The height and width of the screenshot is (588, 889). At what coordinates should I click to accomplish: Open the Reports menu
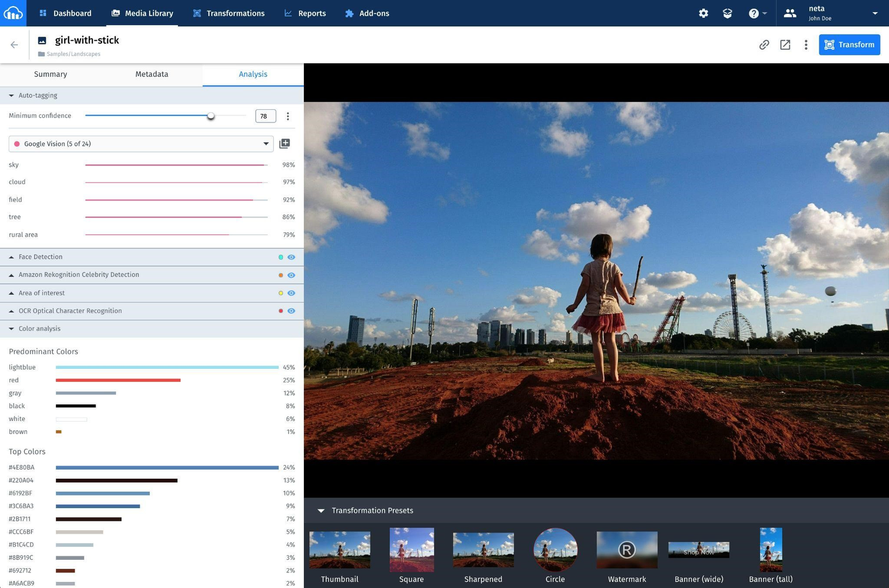click(x=305, y=13)
